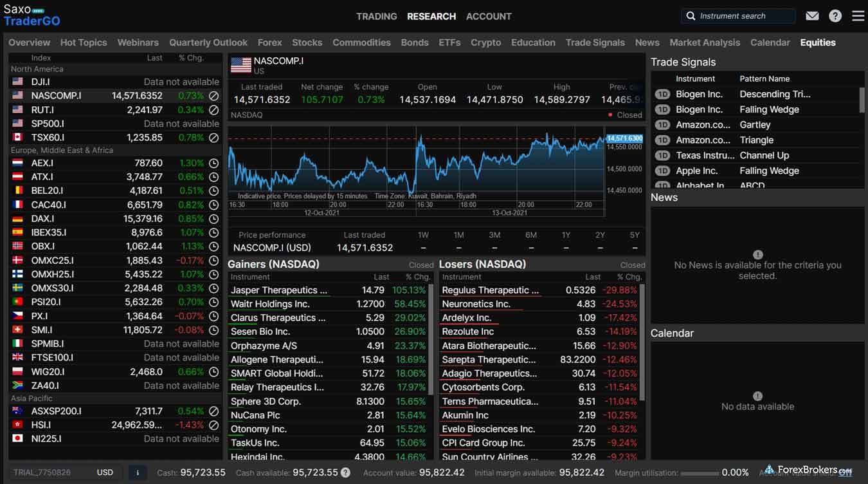Click the help question mark icon
The height and width of the screenshot is (484, 868).
835,16
